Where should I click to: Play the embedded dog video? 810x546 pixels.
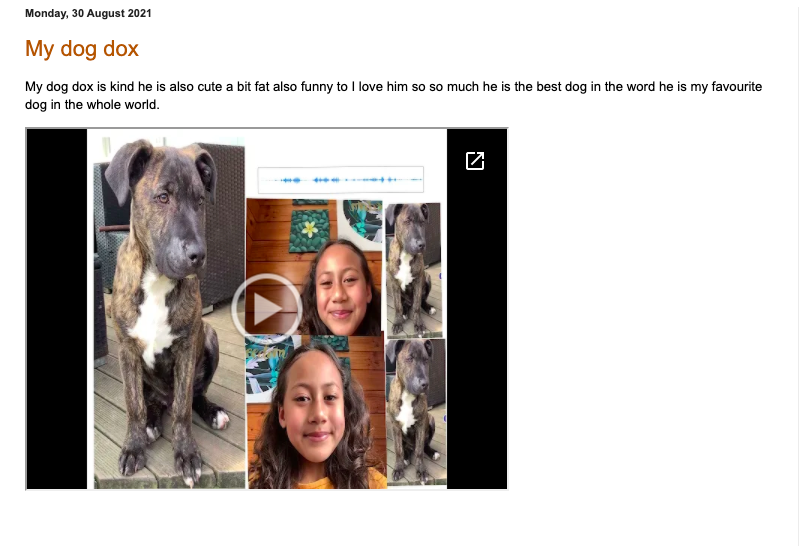(267, 308)
